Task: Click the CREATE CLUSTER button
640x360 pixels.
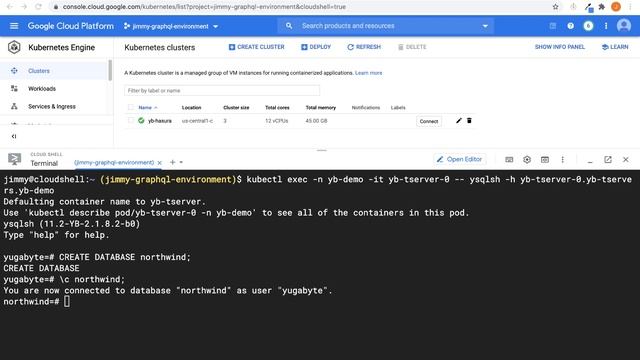Action: [x=256, y=47]
